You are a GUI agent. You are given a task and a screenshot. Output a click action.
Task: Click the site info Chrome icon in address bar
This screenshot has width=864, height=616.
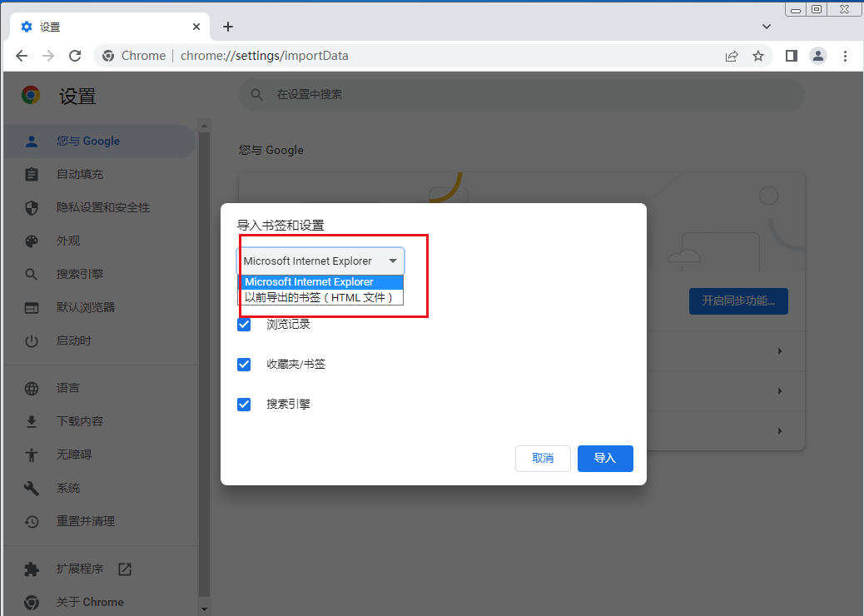[x=108, y=56]
